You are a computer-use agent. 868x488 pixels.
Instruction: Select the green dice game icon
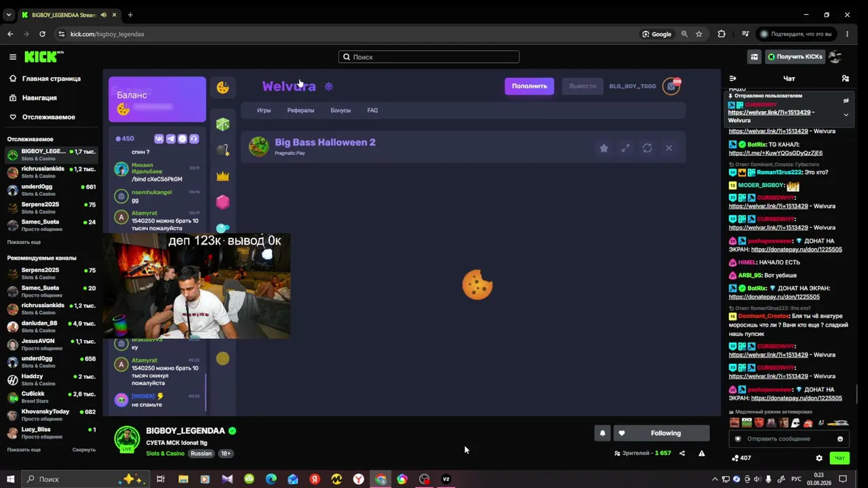(x=222, y=124)
